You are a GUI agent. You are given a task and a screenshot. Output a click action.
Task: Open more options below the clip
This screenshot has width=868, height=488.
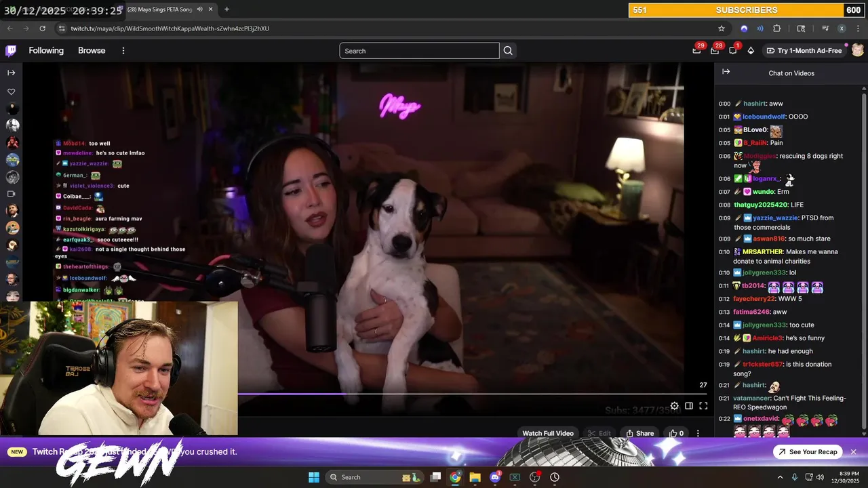tap(698, 433)
